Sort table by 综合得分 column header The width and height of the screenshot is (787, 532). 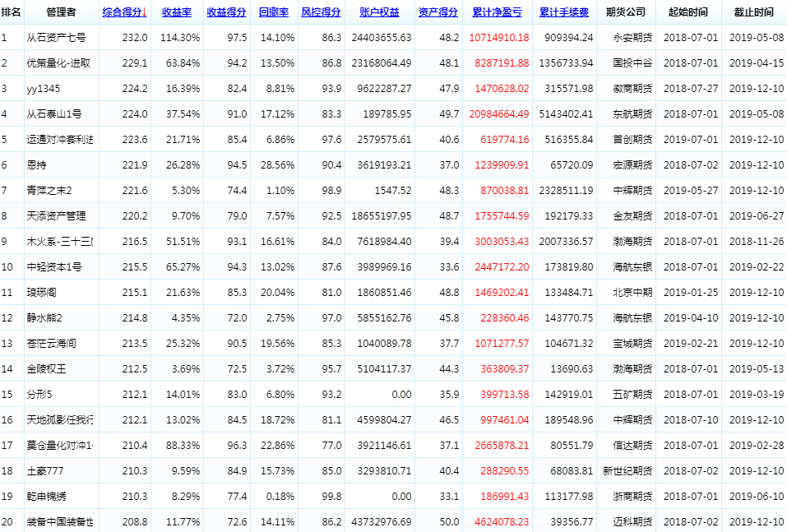tap(123, 12)
